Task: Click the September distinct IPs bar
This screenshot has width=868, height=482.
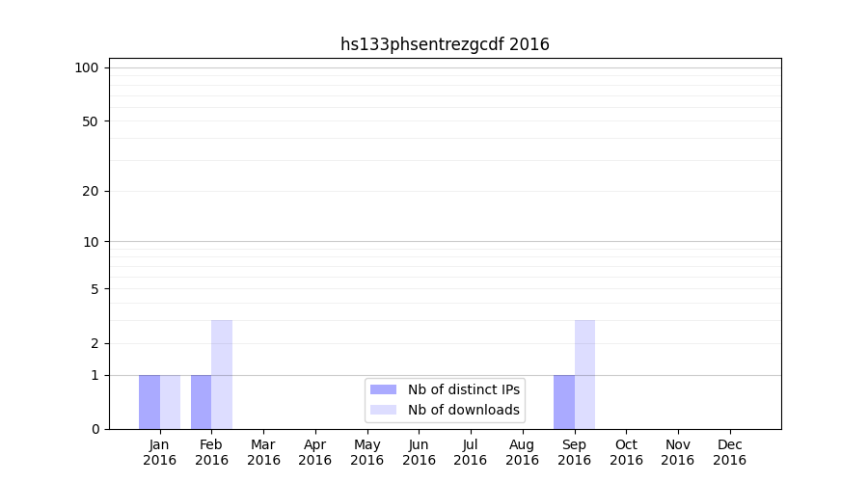Action: point(564,402)
